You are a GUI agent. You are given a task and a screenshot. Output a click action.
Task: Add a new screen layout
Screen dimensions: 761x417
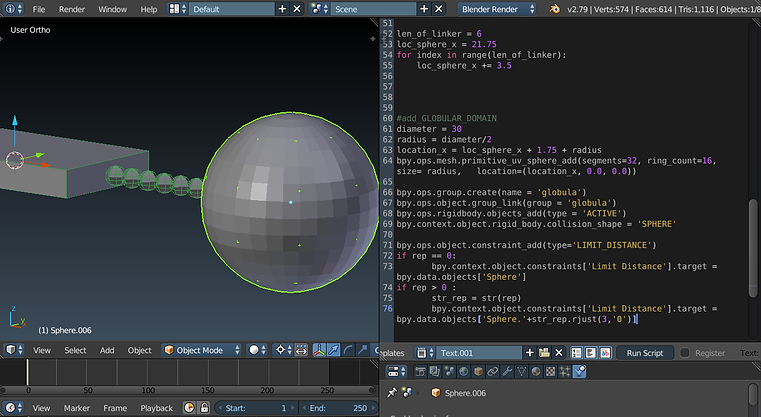[282, 9]
